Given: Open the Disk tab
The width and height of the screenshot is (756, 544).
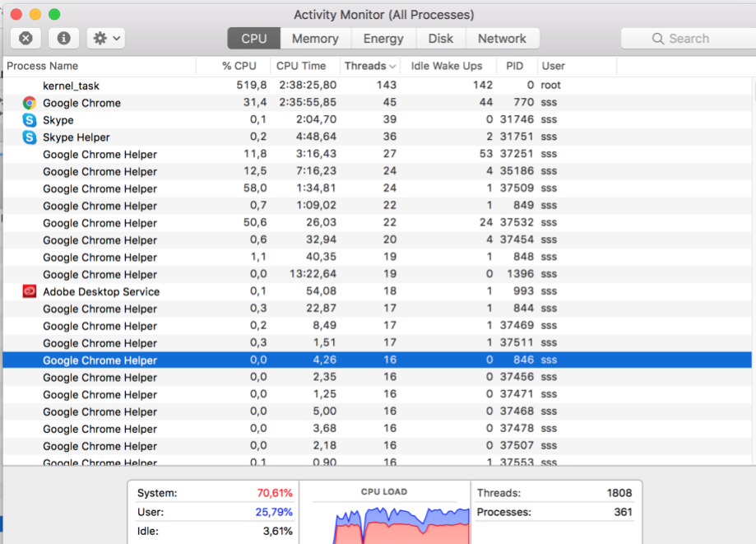Looking at the screenshot, I should (x=441, y=39).
